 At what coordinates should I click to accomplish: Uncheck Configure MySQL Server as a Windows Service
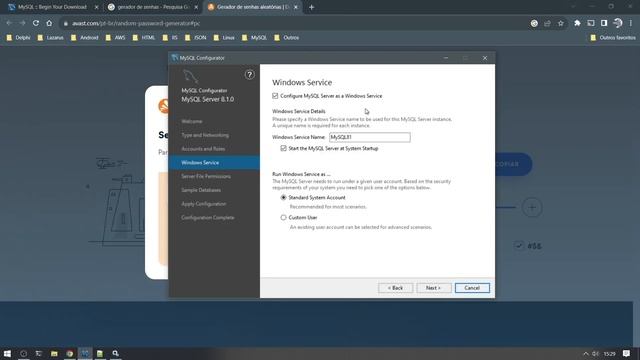[x=275, y=96]
